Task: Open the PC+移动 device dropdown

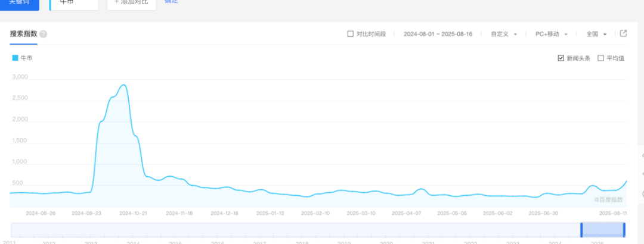Action: pyautogui.click(x=552, y=34)
